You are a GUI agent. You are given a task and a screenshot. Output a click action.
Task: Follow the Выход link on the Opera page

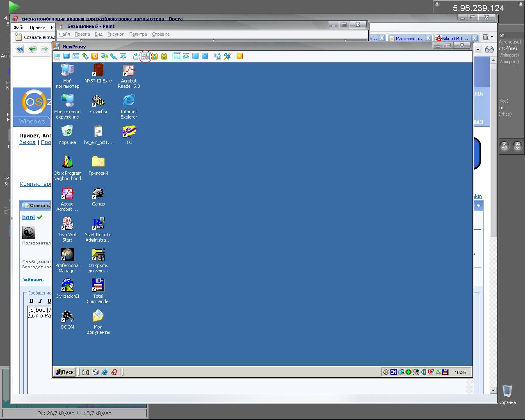(27, 142)
